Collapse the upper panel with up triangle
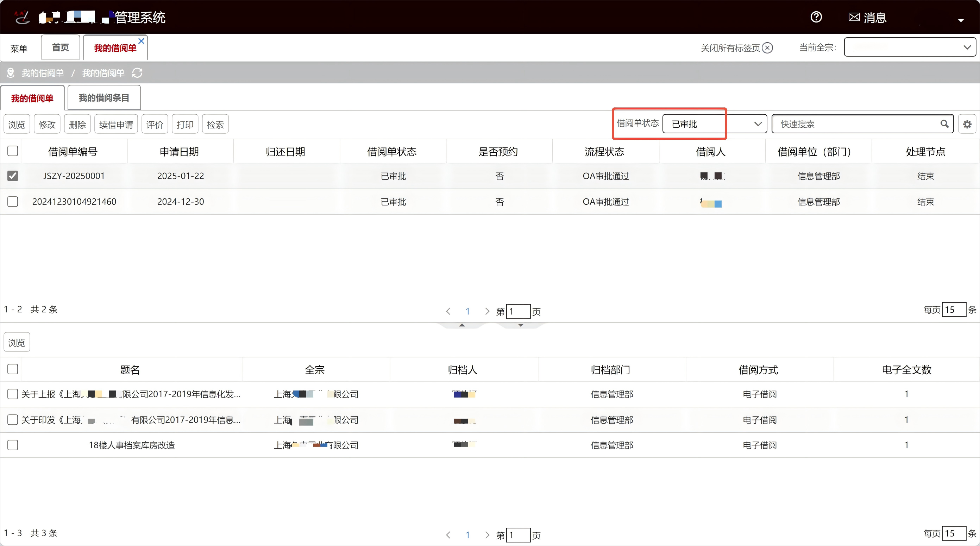 point(462,325)
